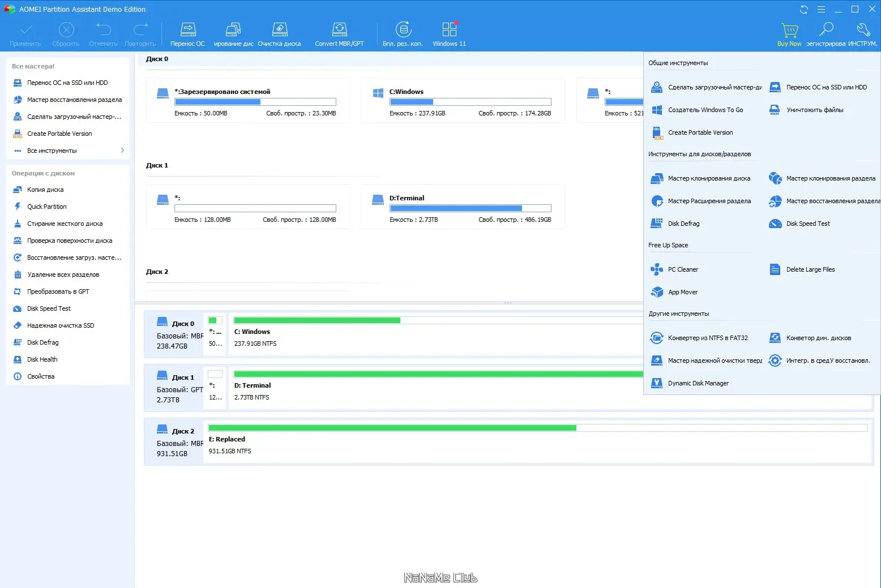This screenshot has width=881, height=588.
Task: Select the D:Terminal partition card usage bar
Action: pos(471,208)
